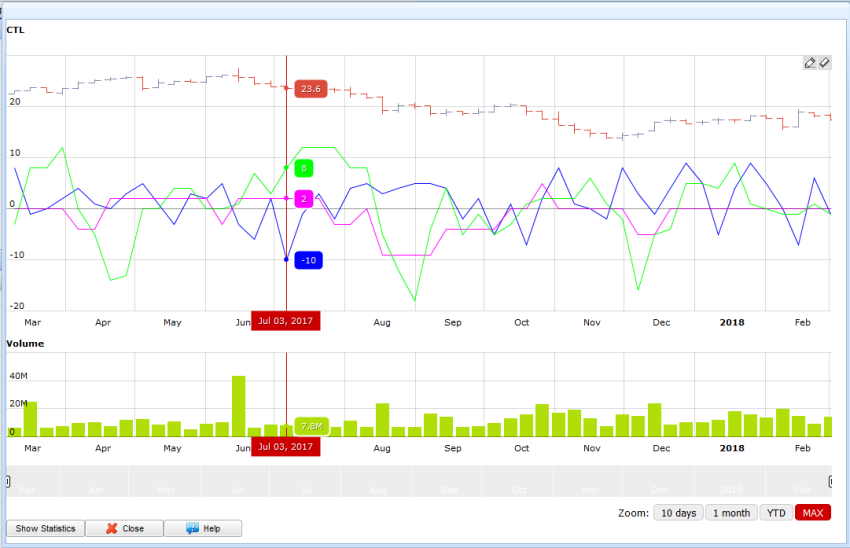Click the magenta 2 value label
Screen dimensions: 850x548
[x=304, y=199]
